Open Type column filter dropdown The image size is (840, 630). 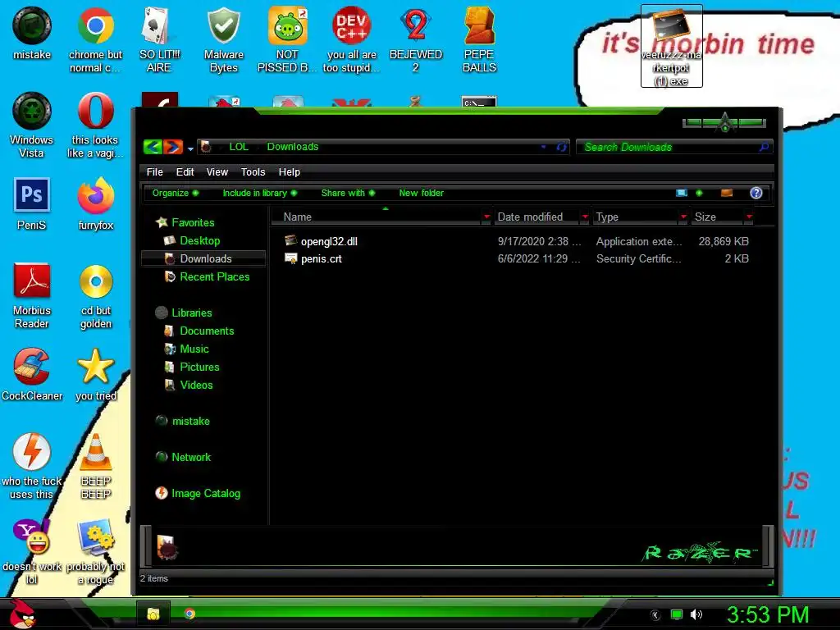(x=683, y=217)
